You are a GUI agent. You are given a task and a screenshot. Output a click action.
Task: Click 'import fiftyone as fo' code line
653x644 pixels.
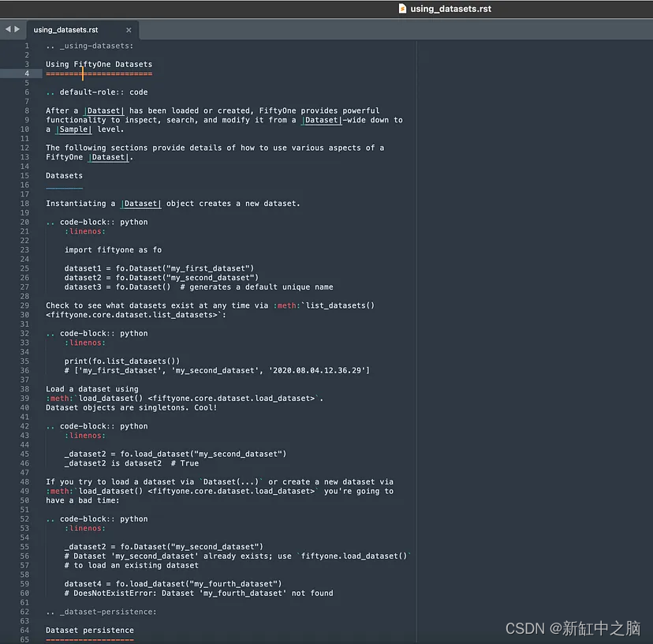tap(113, 250)
